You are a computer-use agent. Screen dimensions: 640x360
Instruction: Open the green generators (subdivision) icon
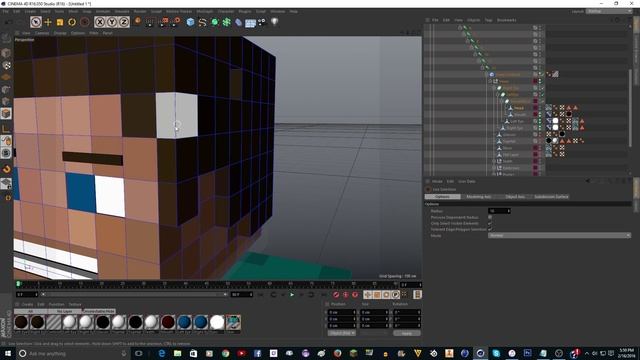tap(215, 22)
